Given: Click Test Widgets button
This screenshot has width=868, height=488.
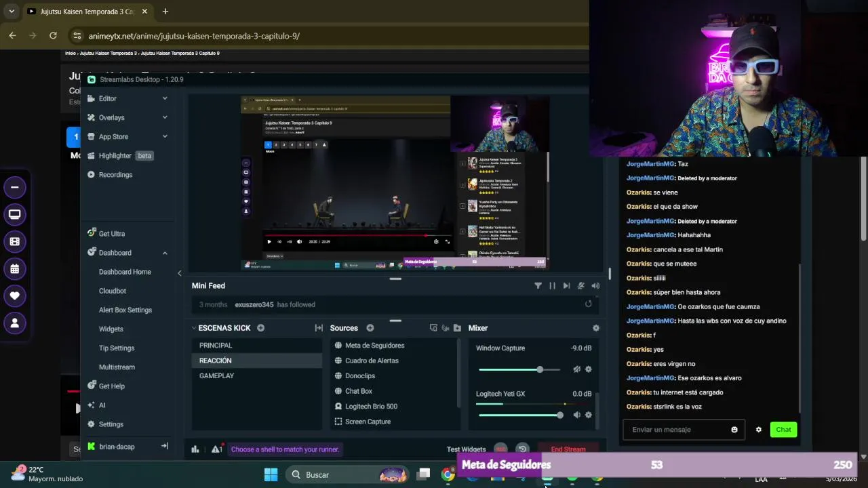Looking at the screenshot, I should click(x=466, y=449).
